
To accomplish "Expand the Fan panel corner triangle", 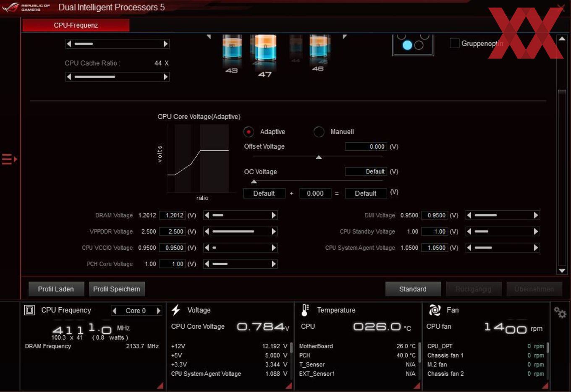I will pos(545,386).
